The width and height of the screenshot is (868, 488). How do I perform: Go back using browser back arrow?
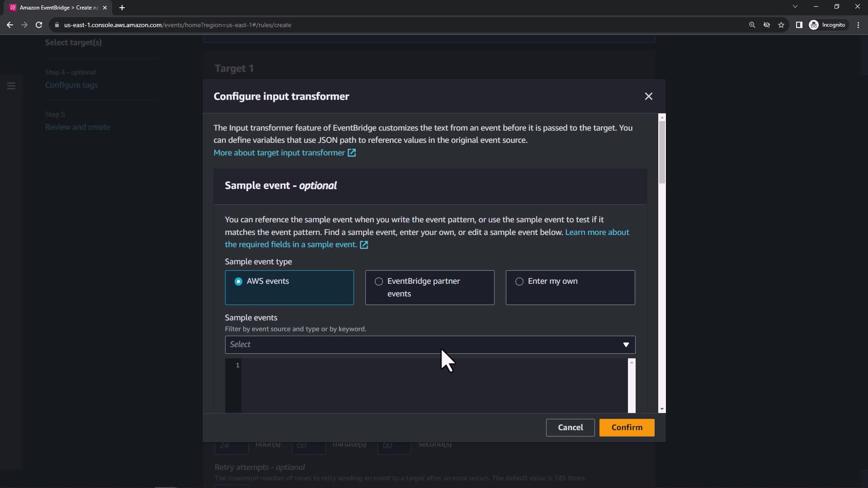(10, 25)
